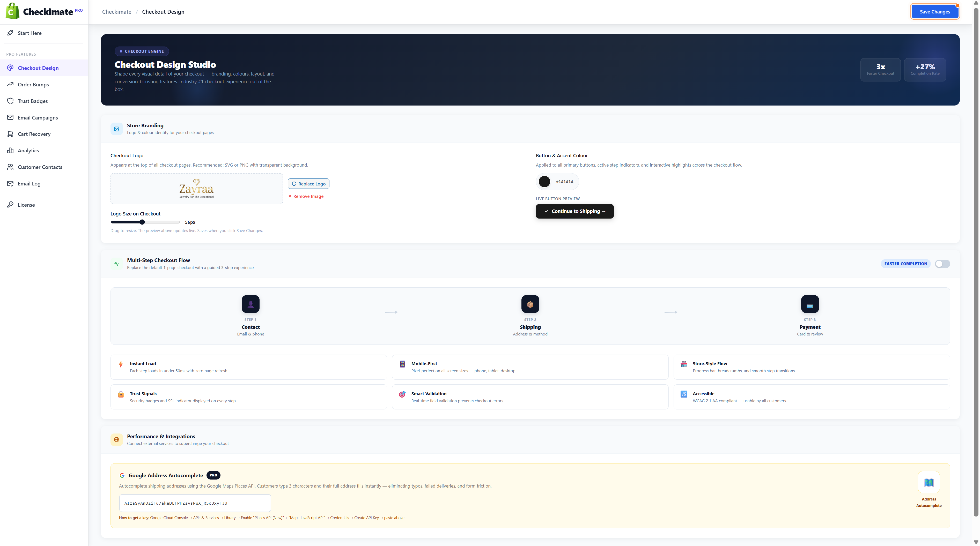Open Start Here in sidebar
980x546 pixels.
click(44, 33)
